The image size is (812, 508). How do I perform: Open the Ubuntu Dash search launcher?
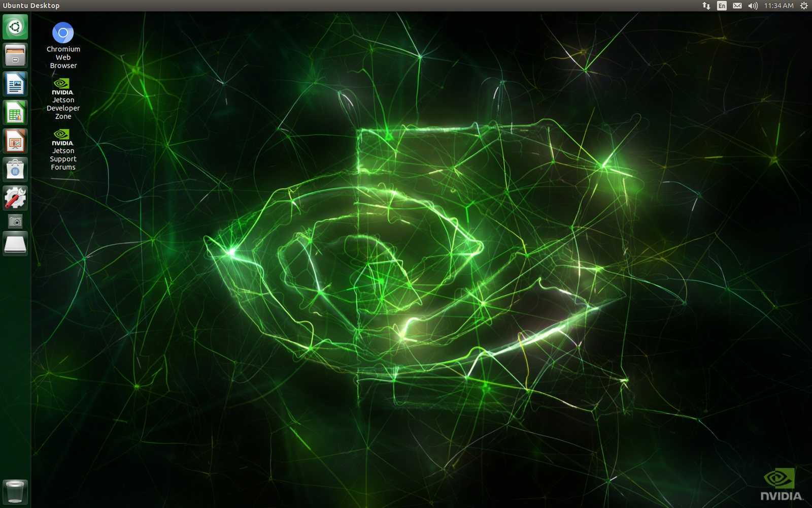click(15, 27)
